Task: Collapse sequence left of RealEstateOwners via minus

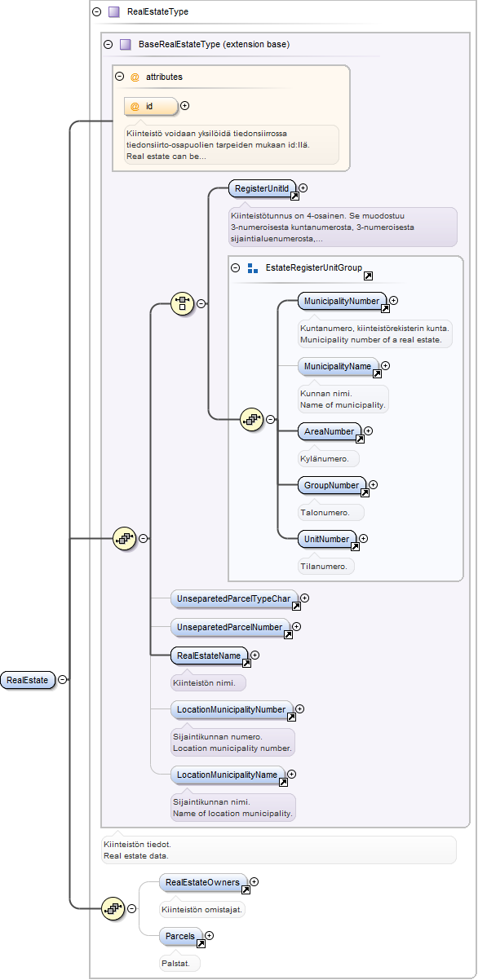Action: (x=131, y=908)
